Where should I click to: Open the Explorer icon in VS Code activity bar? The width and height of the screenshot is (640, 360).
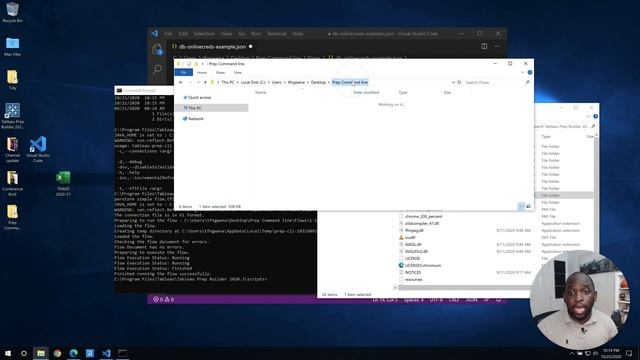[x=158, y=49]
